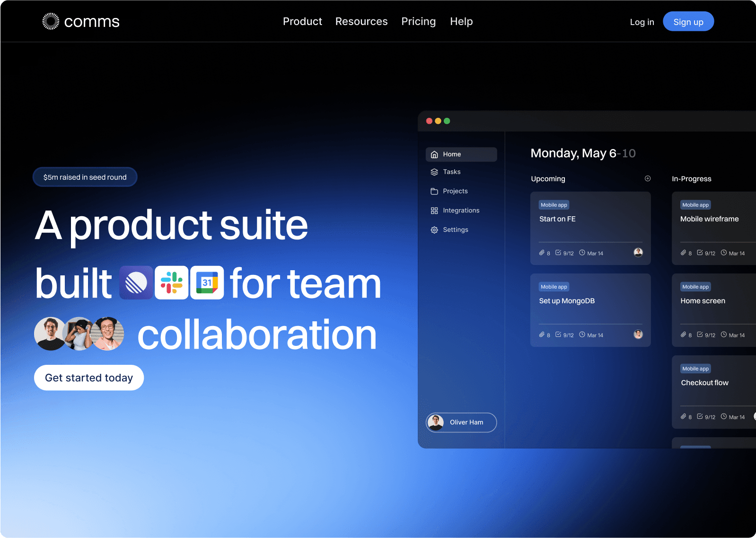Click Mobile app tag on Checkout flow card
The image size is (756, 538).
point(695,369)
